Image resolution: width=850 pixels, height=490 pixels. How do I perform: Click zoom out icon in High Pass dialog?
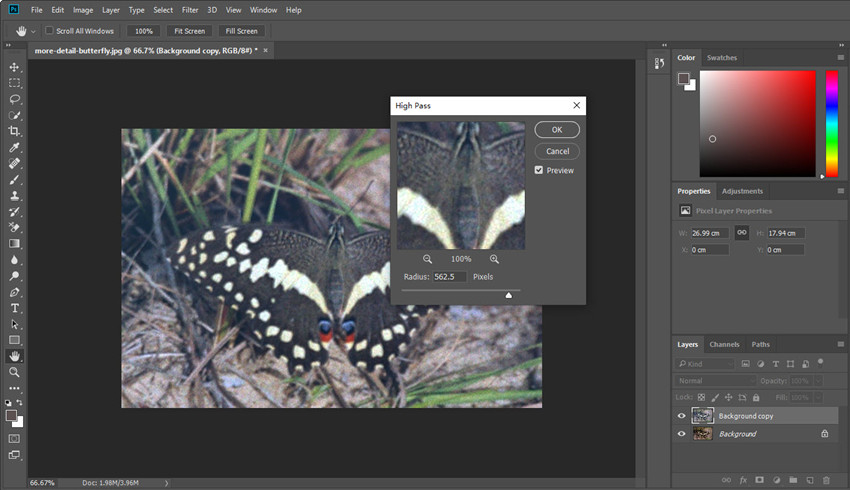click(x=427, y=259)
